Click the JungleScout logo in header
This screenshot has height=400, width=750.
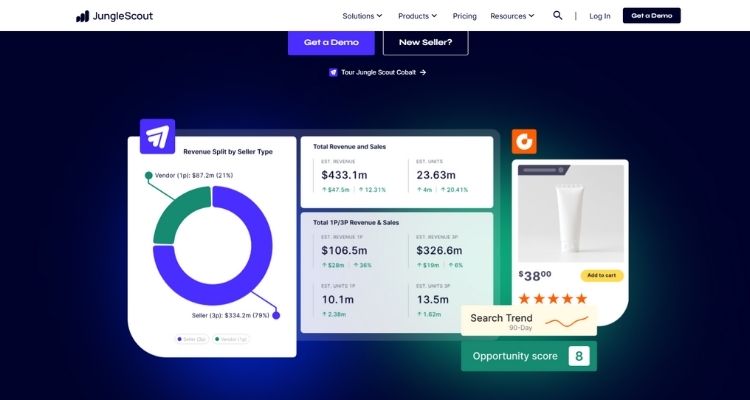[116, 16]
